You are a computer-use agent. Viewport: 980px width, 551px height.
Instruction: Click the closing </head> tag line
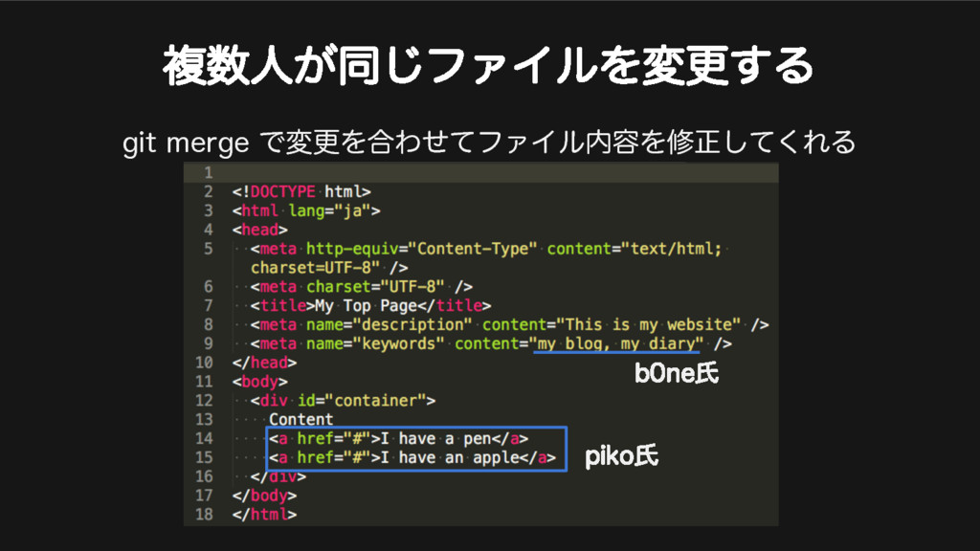pos(264,363)
